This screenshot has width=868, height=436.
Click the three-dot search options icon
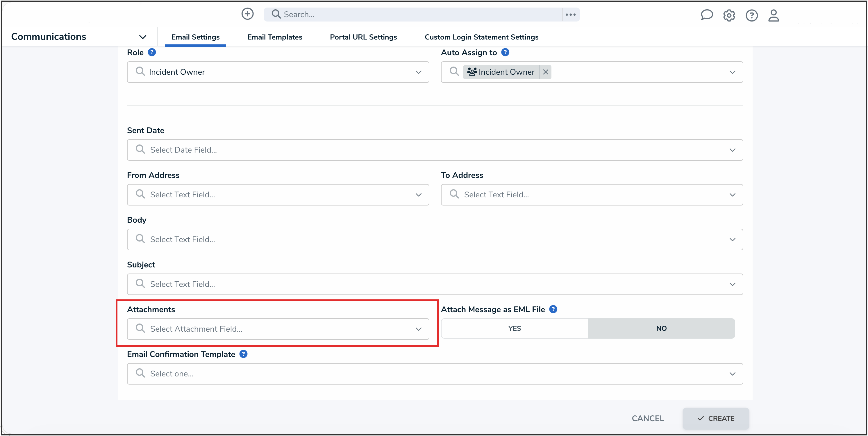click(570, 15)
